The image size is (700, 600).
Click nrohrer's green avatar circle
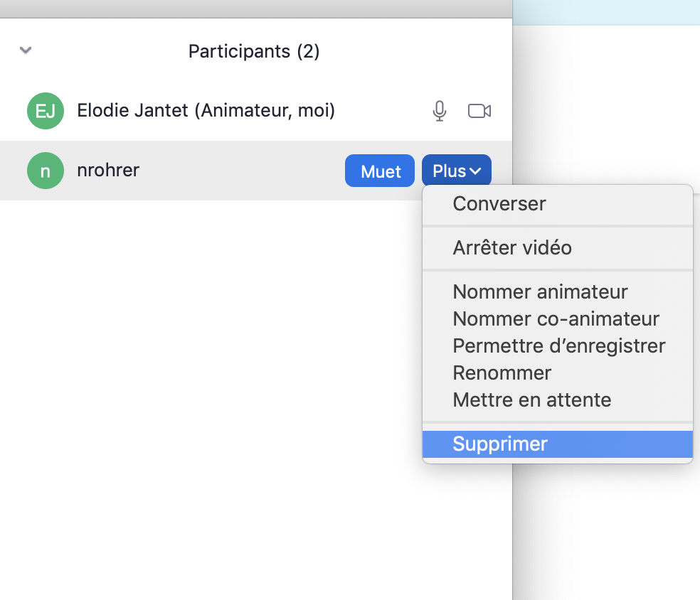(46, 171)
